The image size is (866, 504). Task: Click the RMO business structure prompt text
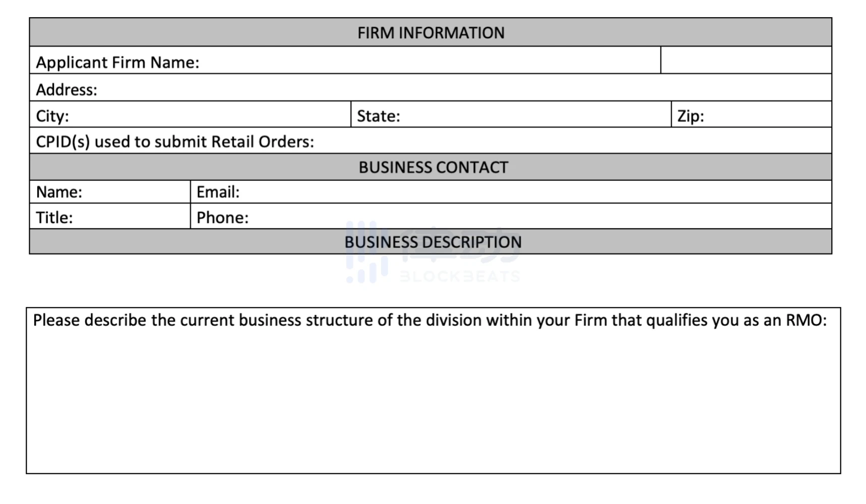point(429,321)
